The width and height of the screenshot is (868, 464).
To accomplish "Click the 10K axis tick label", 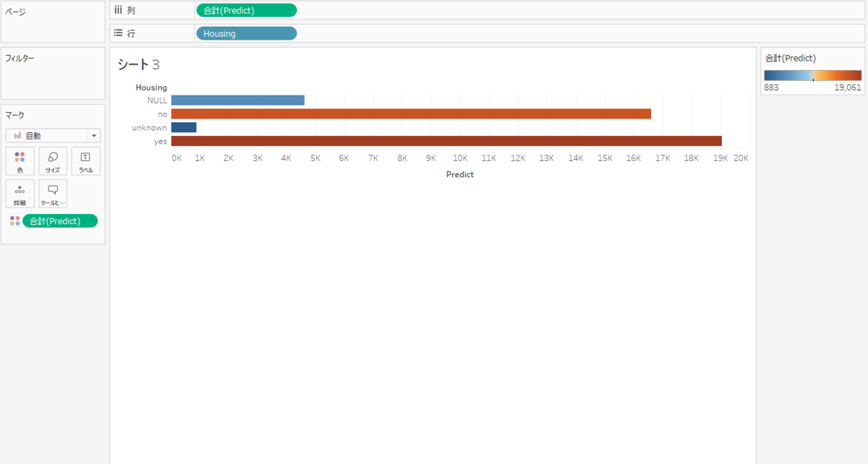I will 461,158.
